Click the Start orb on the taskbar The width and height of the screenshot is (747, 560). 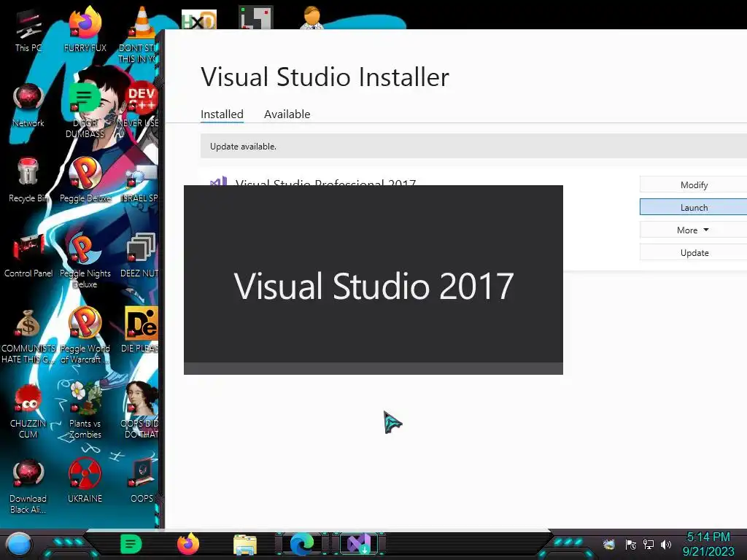point(18,544)
